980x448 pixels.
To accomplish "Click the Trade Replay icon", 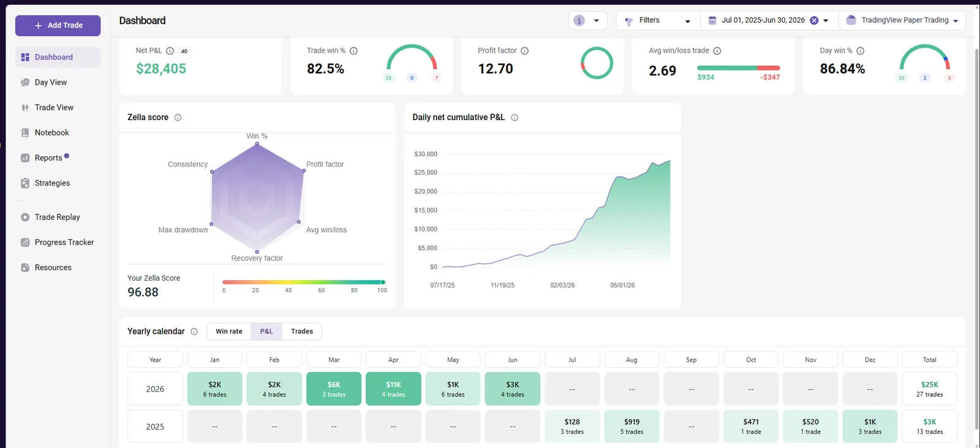I will click(x=25, y=217).
